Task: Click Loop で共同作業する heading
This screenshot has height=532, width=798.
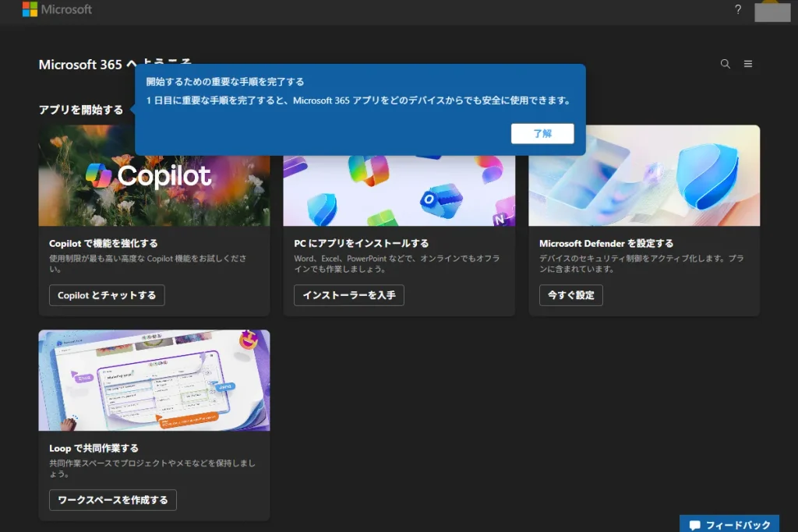Action: (x=94, y=448)
